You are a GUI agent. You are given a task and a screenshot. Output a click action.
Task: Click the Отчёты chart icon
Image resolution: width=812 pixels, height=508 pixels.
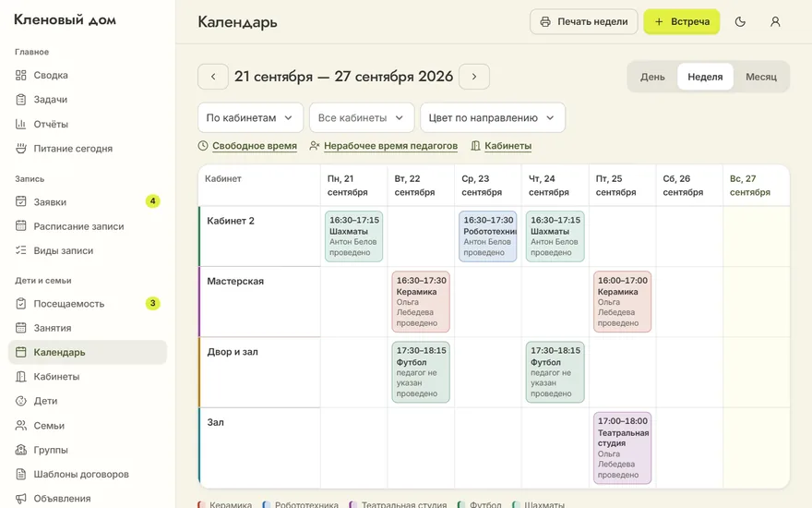[20, 124]
